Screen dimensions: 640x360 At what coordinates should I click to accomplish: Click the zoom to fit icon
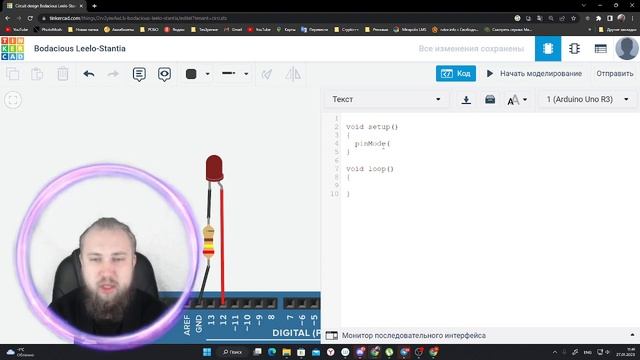click(x=13, y=100)
